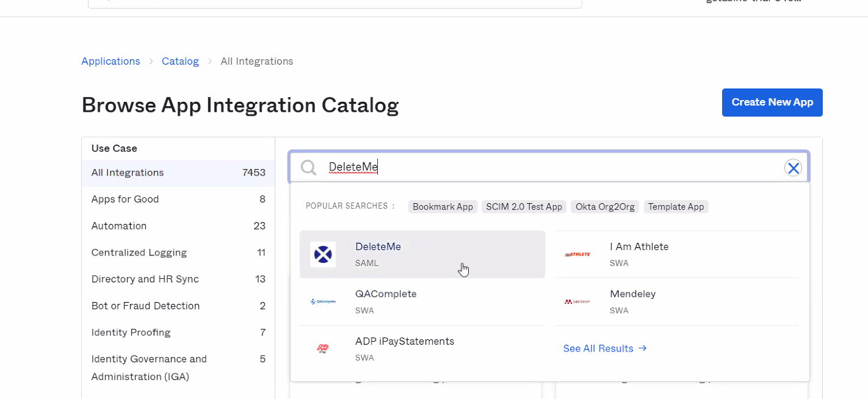Clear the search field with X icon
Image resolution: width=868 pixels, height=399 pixels.
pos(793,168)
